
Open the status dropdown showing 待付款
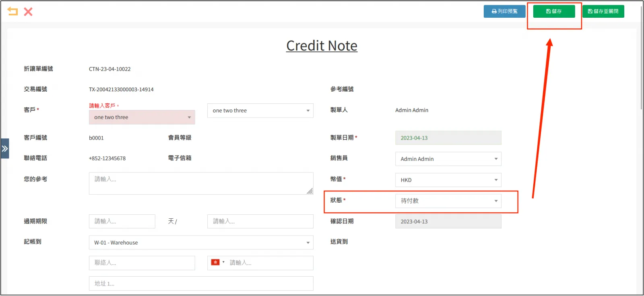click(448, 201)
